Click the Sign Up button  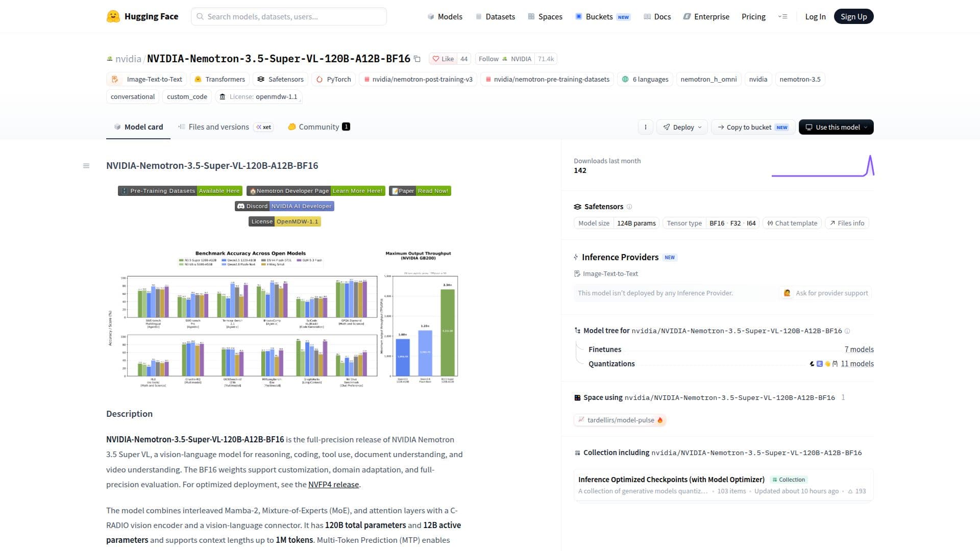(854, 17)
